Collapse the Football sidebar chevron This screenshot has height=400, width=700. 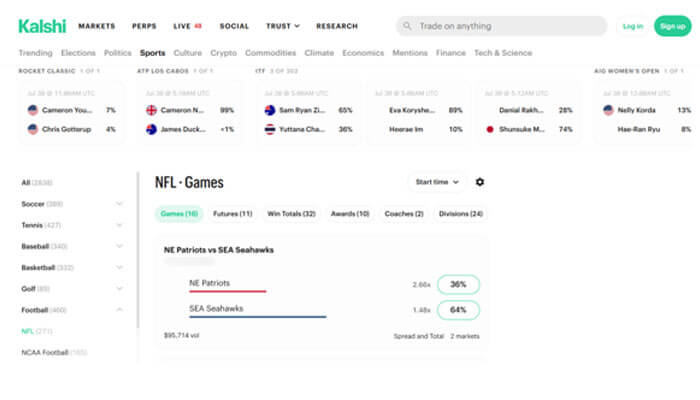tap(119, 309)
